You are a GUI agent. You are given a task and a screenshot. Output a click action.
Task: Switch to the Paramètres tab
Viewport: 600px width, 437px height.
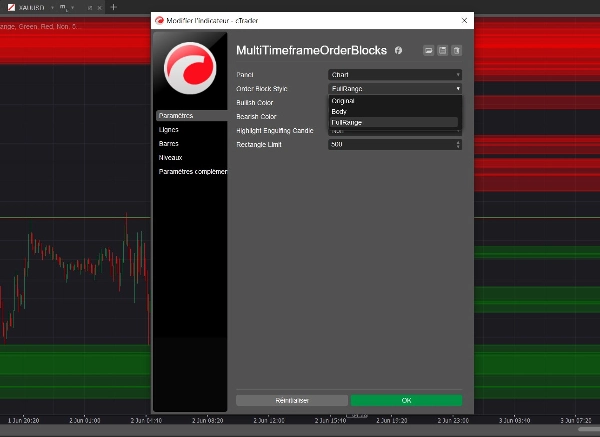[191, 116]
